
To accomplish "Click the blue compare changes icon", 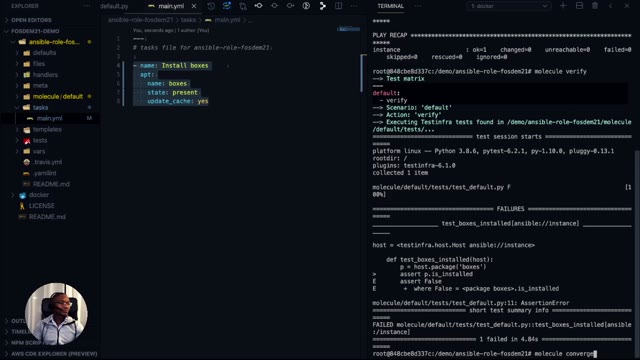I will (227, 6).
